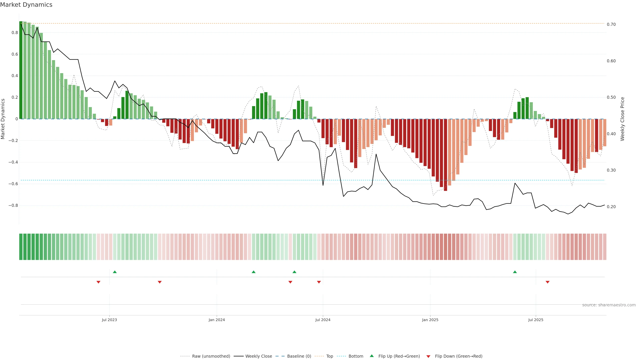Click the Jul 2024 x-axis label

click(323, 320)
